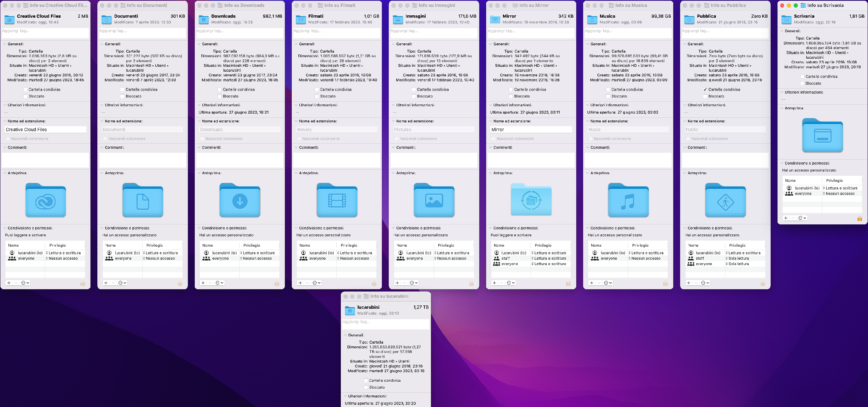
Task: Click the tag field in Immagini window
Action: [x=434, y=33]
